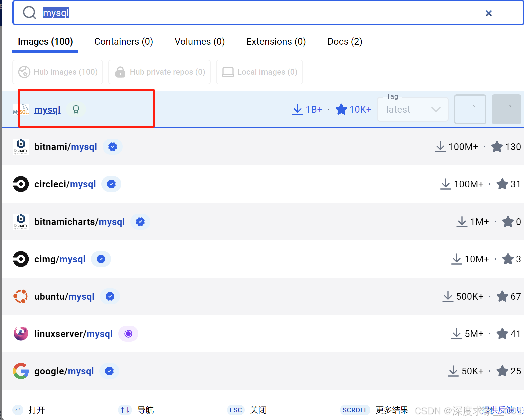Screen dimensions: 524x420
Task: Click verified publisher badge for cimg/mysql
Action: point(101,259)
